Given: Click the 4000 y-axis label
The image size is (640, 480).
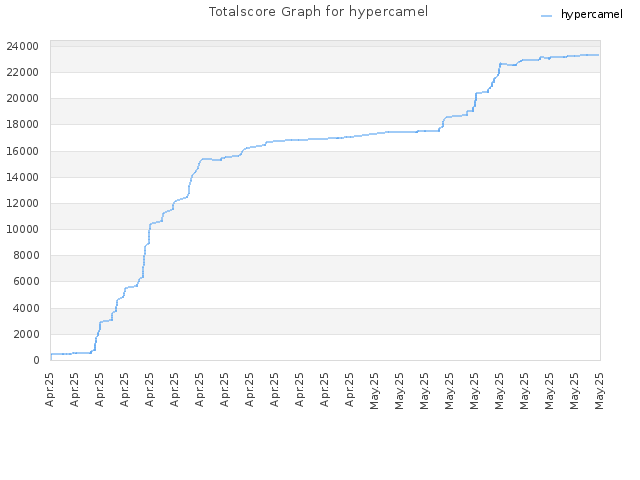Looking at the screenshot, I should point(26,308).
